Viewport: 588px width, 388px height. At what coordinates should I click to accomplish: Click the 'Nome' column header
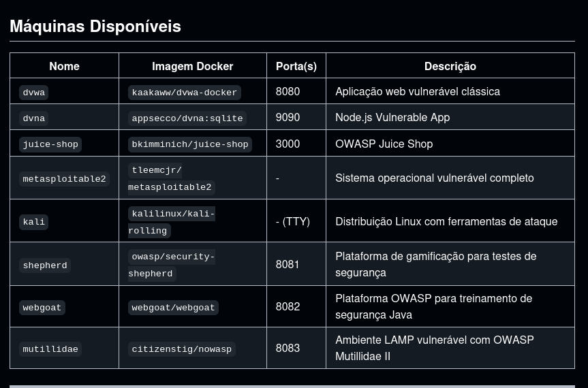(x=64, y=66)
